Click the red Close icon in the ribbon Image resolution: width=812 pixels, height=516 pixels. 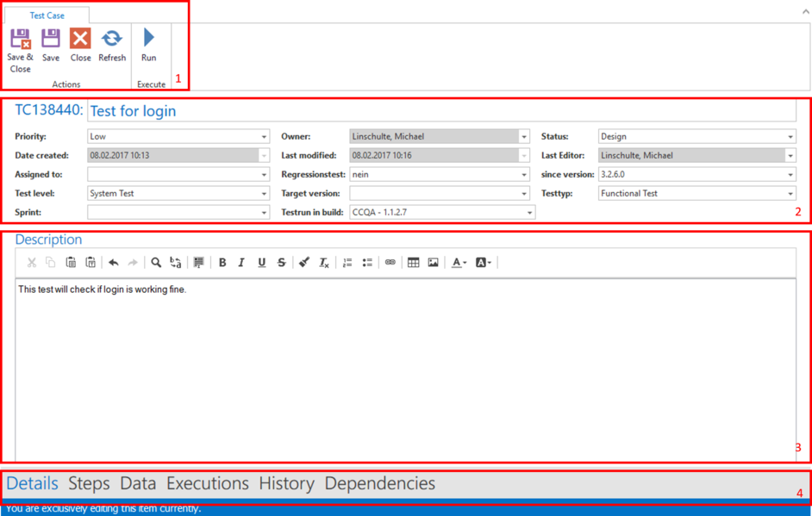coord(80,40)
